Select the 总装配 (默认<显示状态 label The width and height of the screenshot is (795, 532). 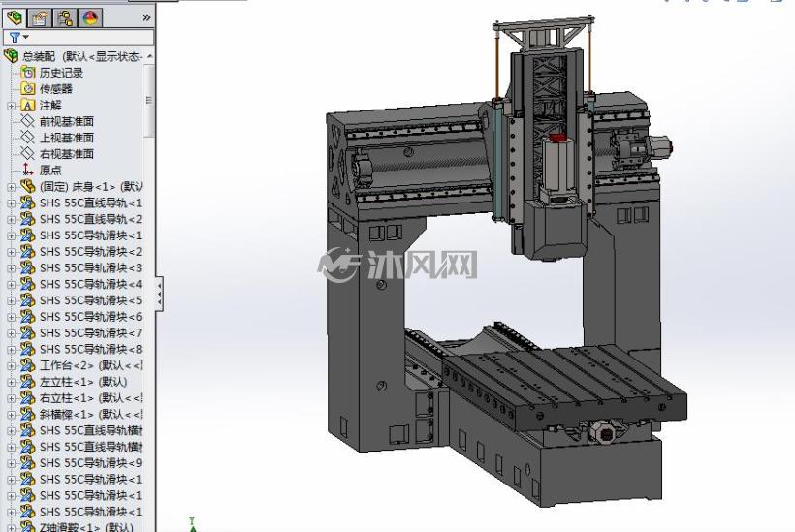point(82,56)
